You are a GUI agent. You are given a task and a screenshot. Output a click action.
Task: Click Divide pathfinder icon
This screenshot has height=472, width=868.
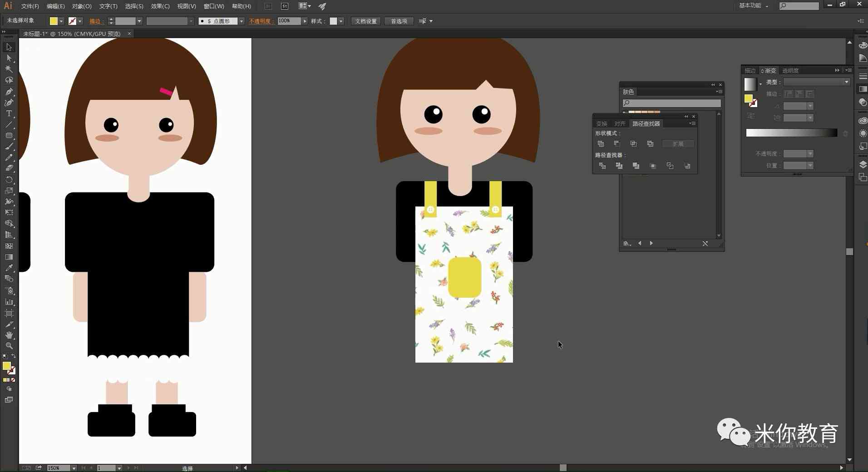[x=602, y=166]
